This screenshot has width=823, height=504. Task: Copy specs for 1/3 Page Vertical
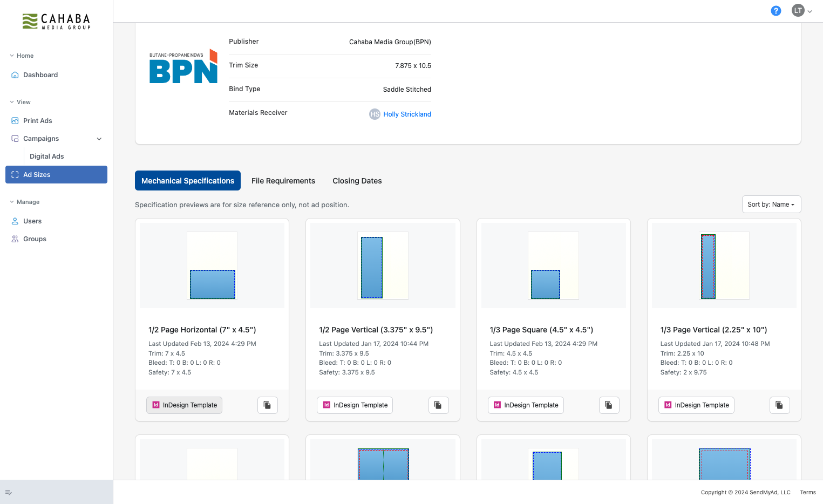779,405
